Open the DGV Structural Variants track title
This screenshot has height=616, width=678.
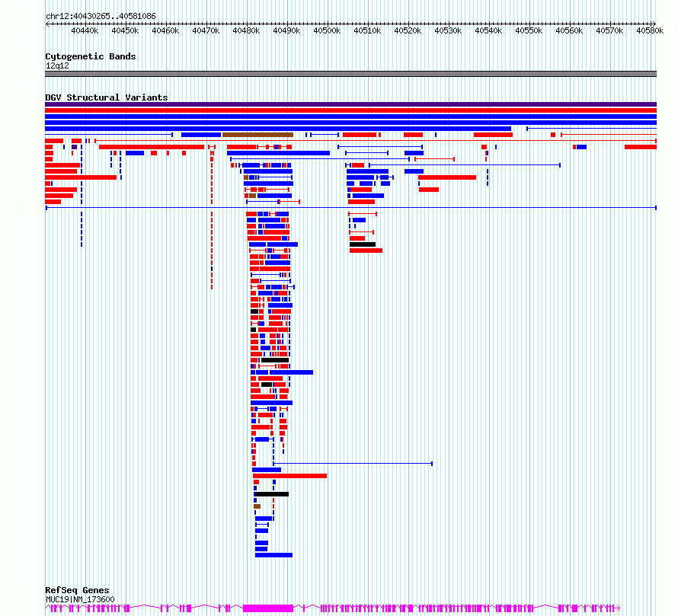[107, 97]
